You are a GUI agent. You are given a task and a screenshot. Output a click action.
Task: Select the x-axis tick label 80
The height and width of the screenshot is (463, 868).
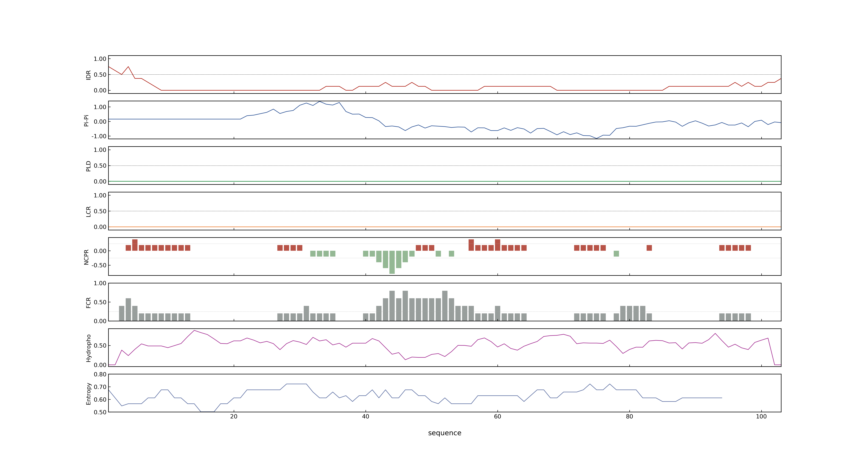pyautogui.click(x=629, y=416)
